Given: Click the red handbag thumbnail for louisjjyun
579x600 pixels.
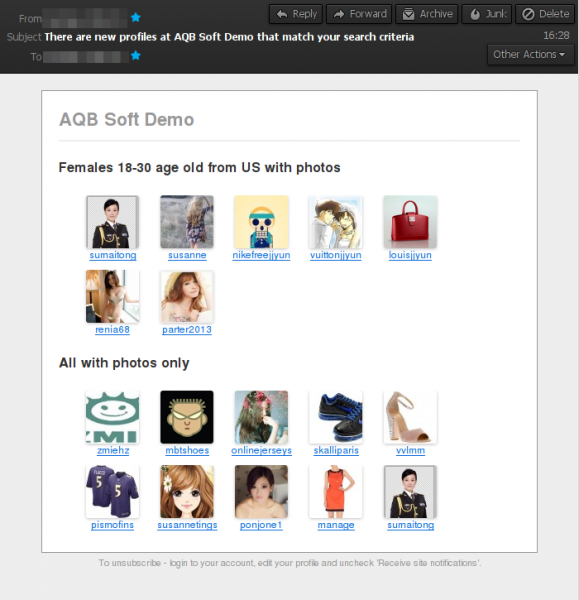Looking at the screenshot, I should [410, 222].
